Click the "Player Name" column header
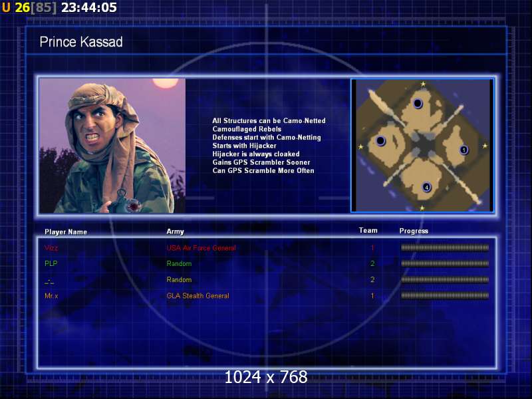 tap(66, 232)
